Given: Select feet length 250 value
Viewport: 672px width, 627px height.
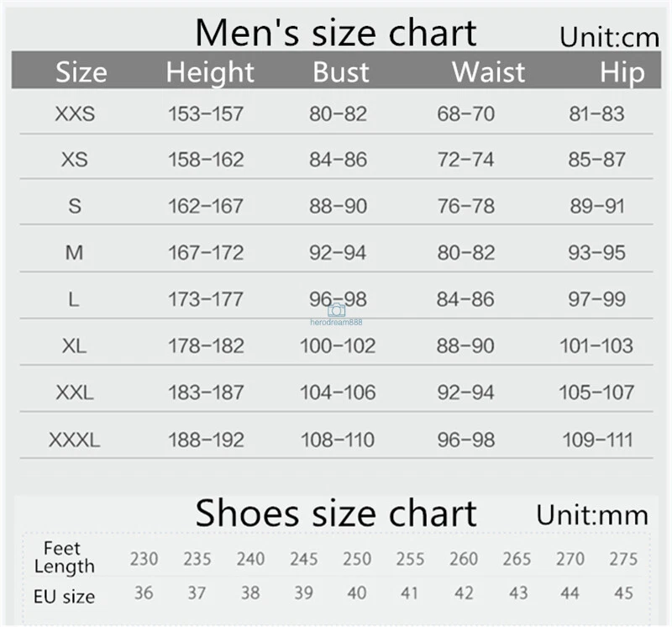Looking at the screenshot, I should tap(357, 559).
